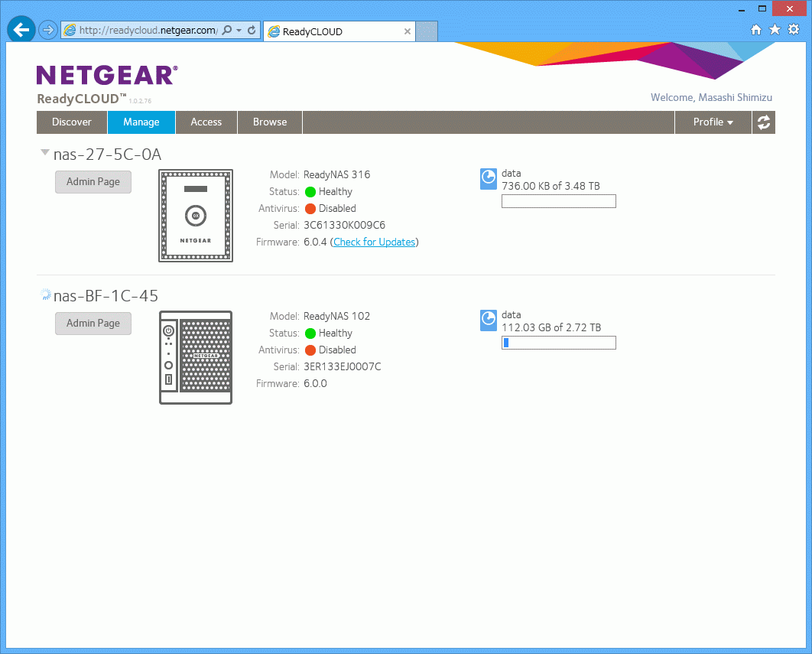The height and width of the screenshot is (654, 812).
Task: Click the nas-BF-1C-45 storage usage bar
Action: coord(558,343)
